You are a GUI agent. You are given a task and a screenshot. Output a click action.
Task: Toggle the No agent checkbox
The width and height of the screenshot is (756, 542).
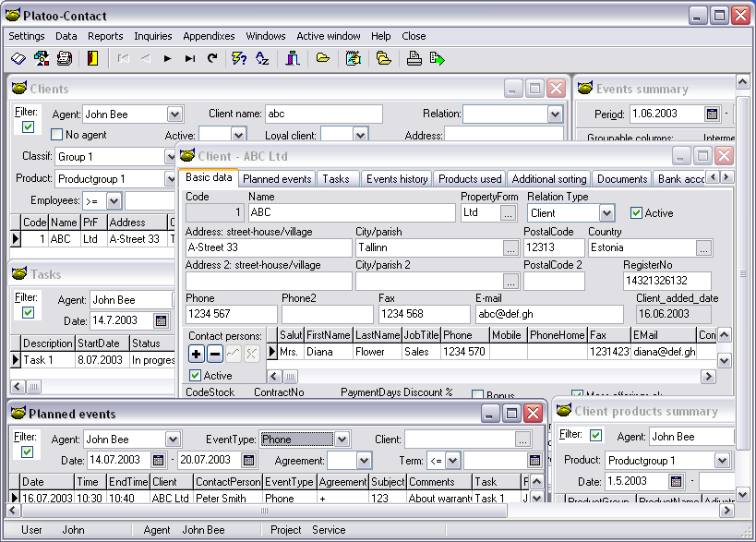[x=57, y=136]
